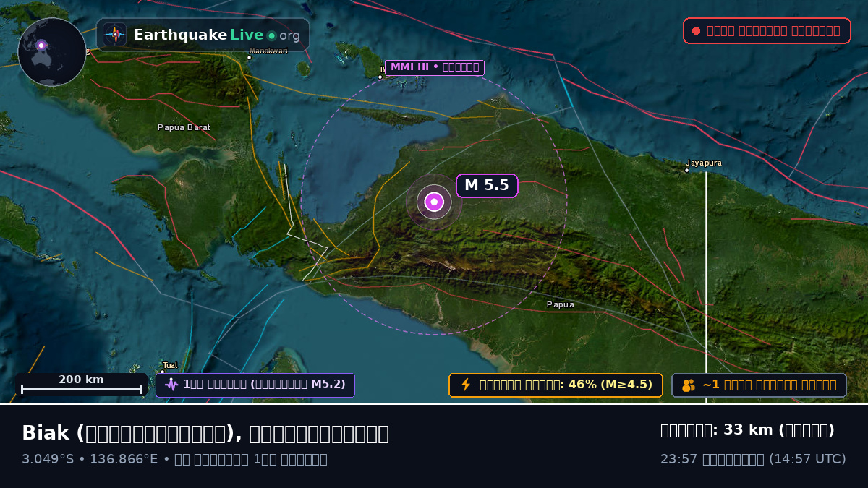The image size is (868, 488).
Task: Click the EarthquakeLive compass logo icon
Action: 114,35
